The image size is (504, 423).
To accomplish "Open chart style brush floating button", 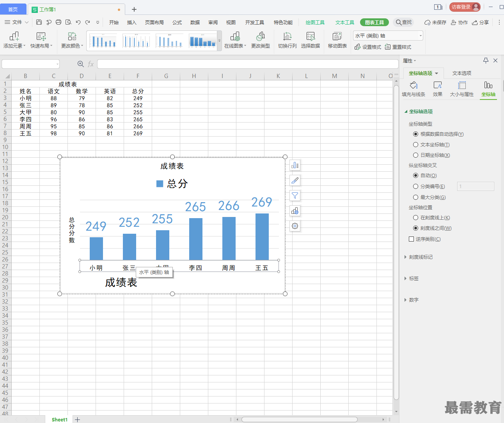I will click(295, 181).
